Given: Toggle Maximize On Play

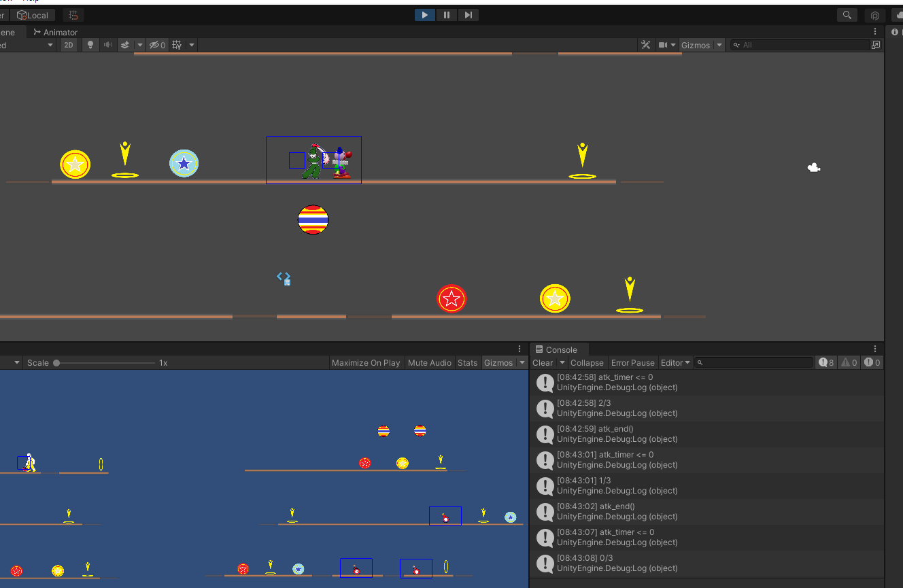Looking at the screenshot, I should tap(366, 363).
